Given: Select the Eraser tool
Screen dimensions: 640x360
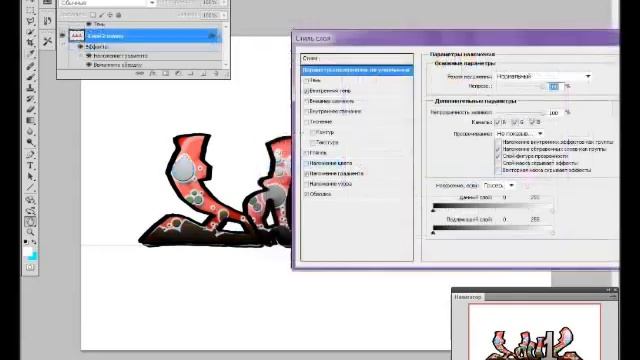Looking at the screenshot, I should [31, 109].
